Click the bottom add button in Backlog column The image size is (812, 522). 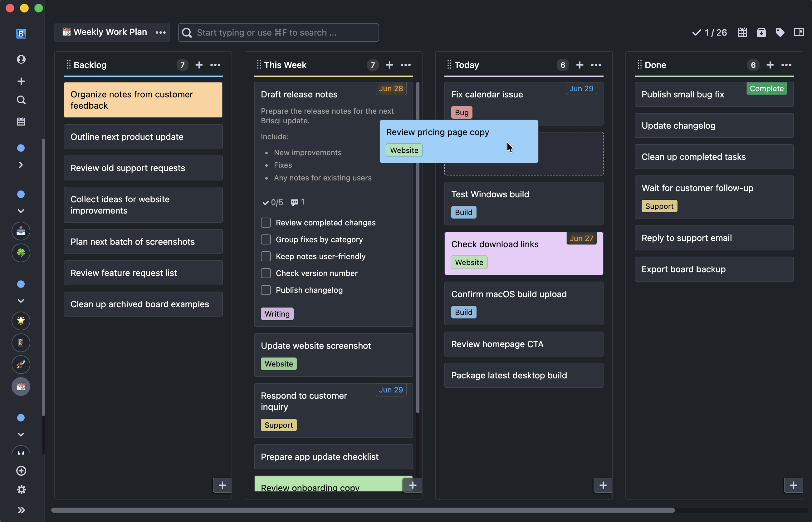[x=222, y=485]
